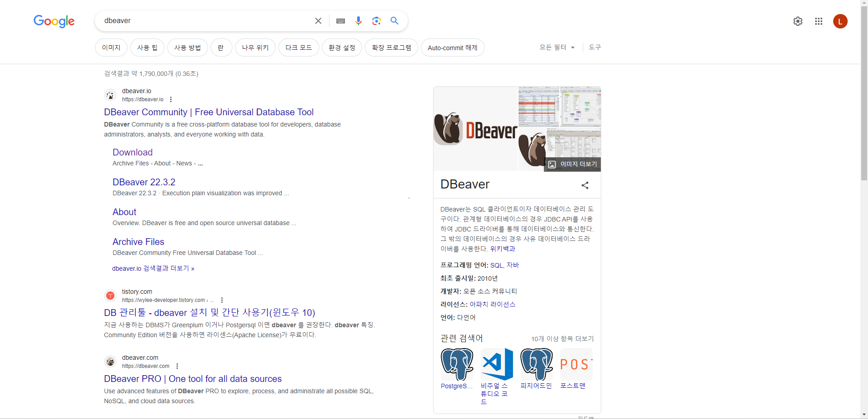Image resolution: width=868 pixels, height=419 pixels.
Task: Open DBeaver PRO One tool result
Action: click(193, 379)
